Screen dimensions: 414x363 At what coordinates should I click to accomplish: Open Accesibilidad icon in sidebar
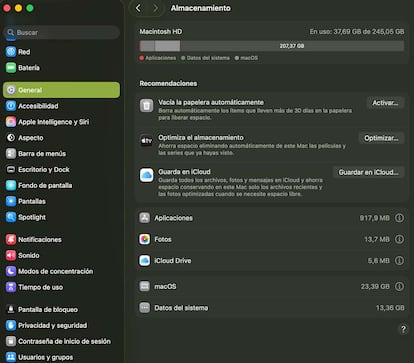coord(11,106)
